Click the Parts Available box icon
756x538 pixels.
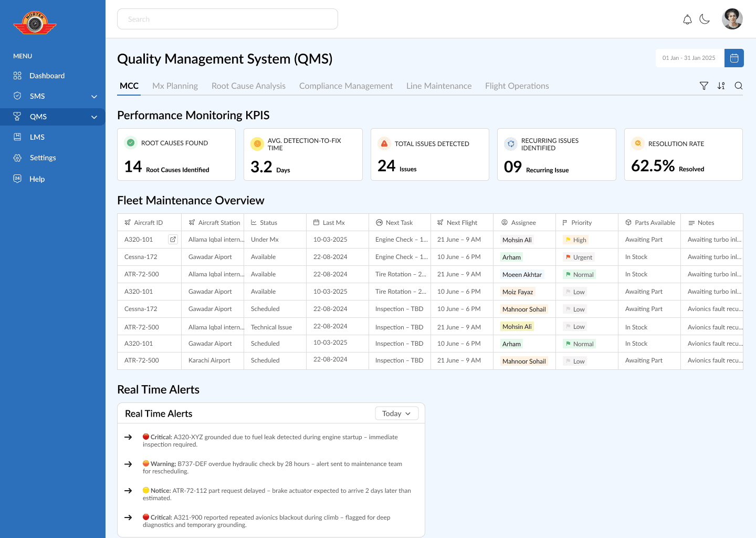click(628, 222)
